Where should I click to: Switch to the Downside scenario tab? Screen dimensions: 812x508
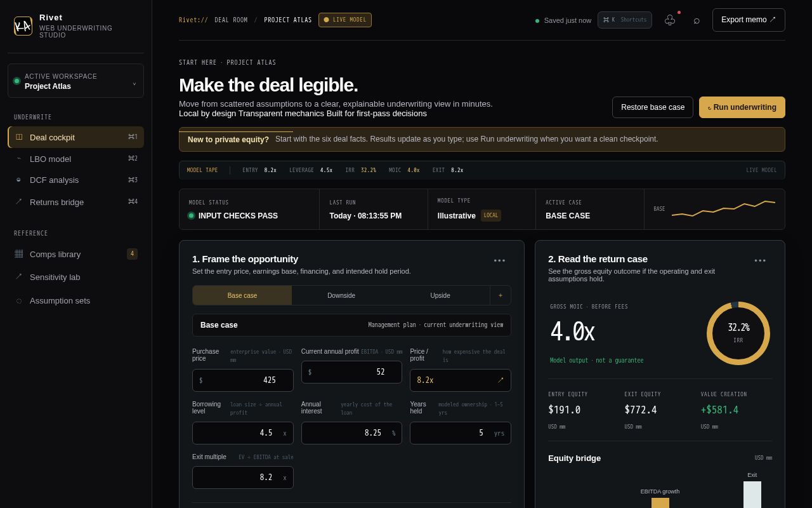341,295
